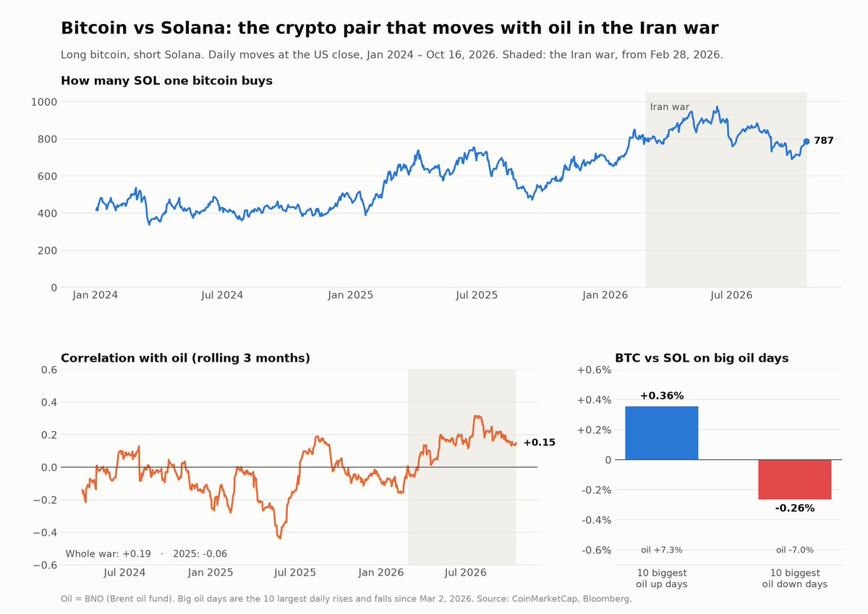Click 'BTC vs SOL on big oil days' heading

pos(702,358)
